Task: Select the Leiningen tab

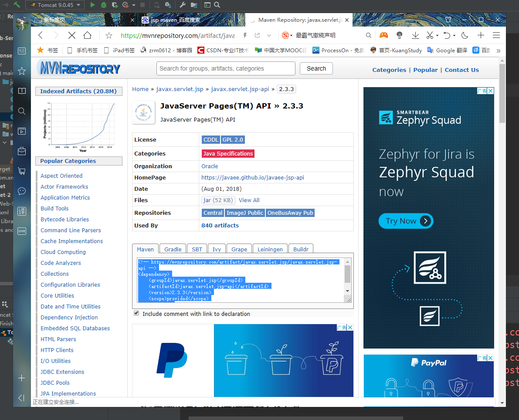Action: coord(270,249)
